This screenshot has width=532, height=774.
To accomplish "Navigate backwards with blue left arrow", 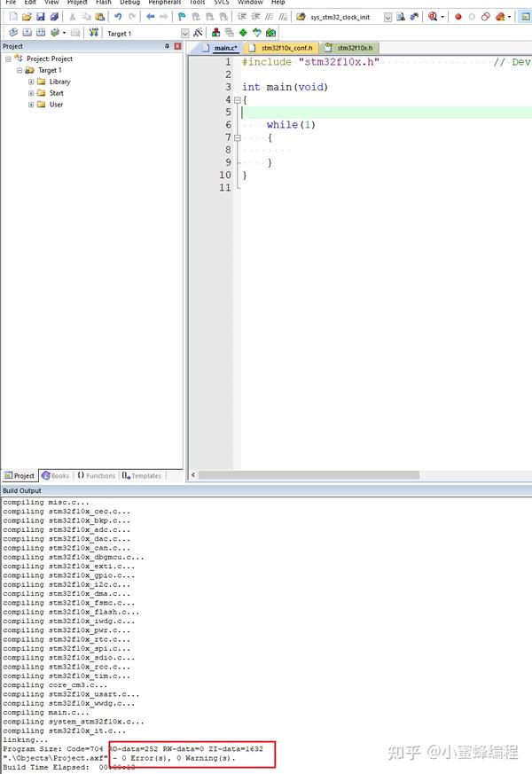I will pos(151,17).
